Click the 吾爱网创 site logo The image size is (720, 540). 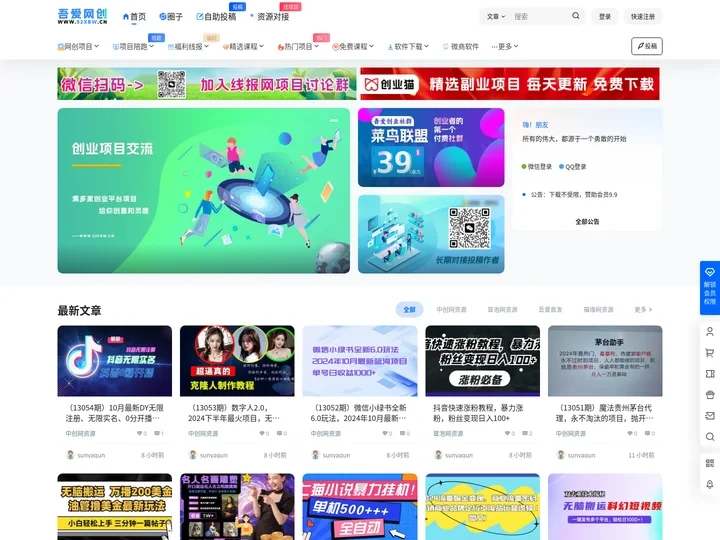pos(83,16)
